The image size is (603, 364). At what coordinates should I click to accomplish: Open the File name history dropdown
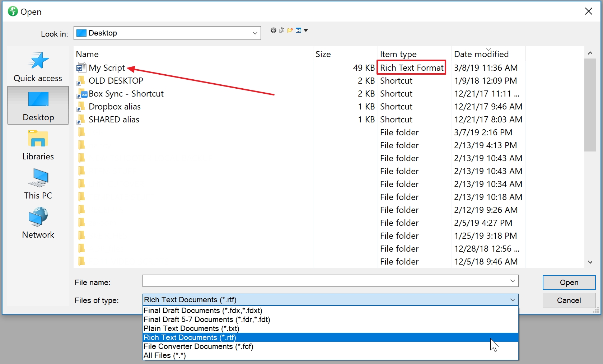(513, 281)
